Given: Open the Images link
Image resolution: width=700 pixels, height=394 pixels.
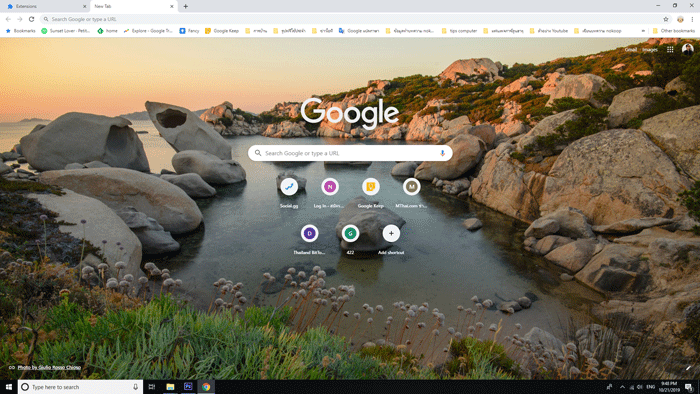Looking at the screenshot, I should tap(650, 50).
